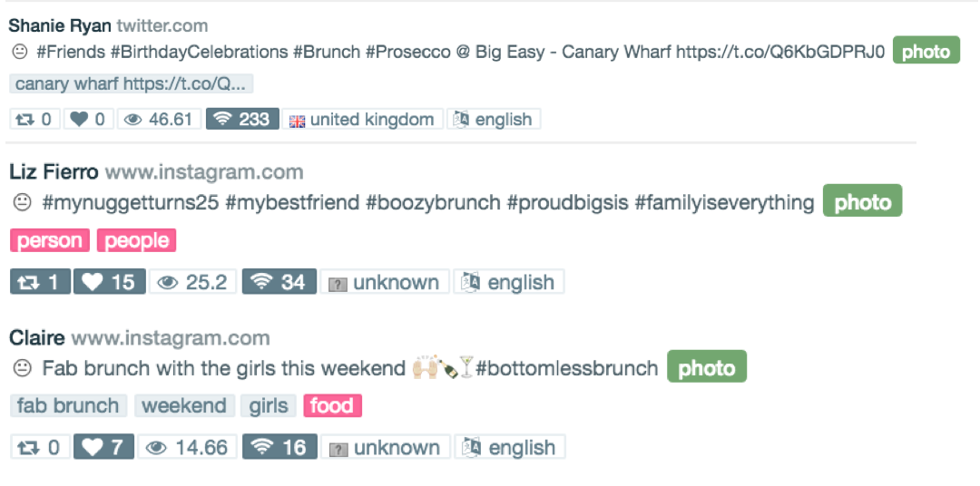
Task: Click the green photo tag on Claire's post
Action: point(707,367)
